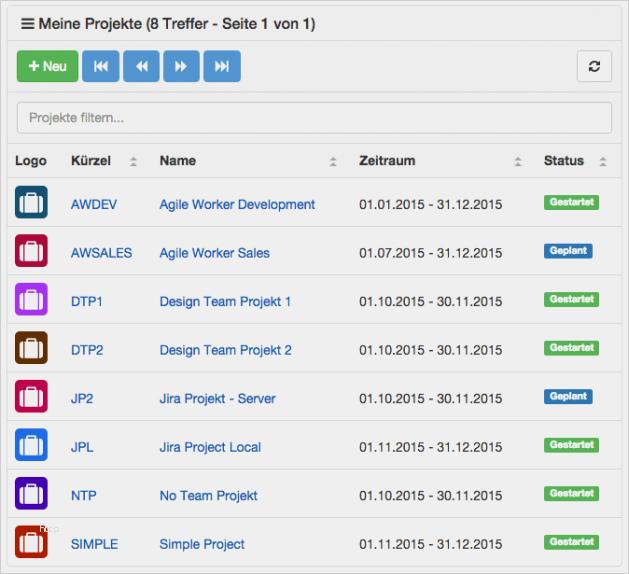Click the red SIMPLE project briefcase logo

coord(31,542)
